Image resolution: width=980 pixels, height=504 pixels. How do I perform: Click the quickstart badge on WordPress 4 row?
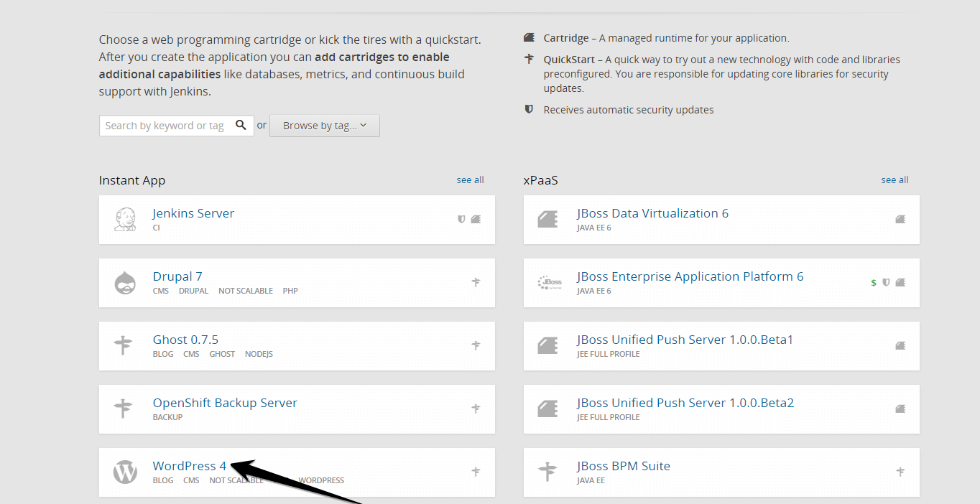(x=476, y=472)
